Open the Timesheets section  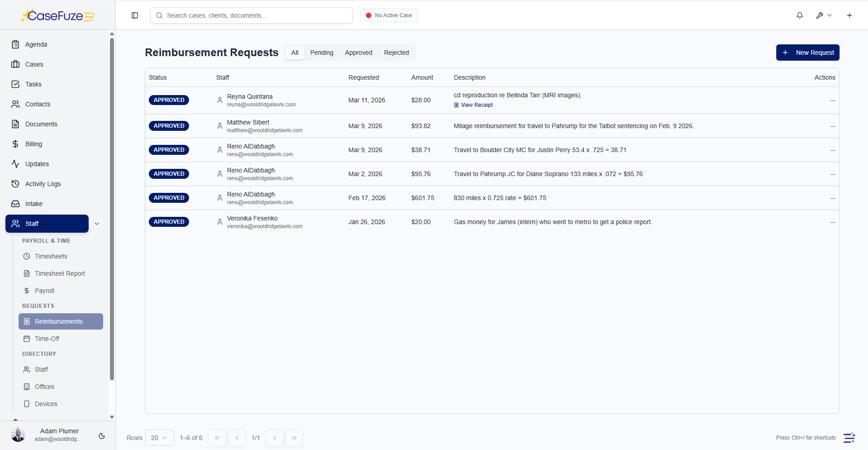coord(50,256)
